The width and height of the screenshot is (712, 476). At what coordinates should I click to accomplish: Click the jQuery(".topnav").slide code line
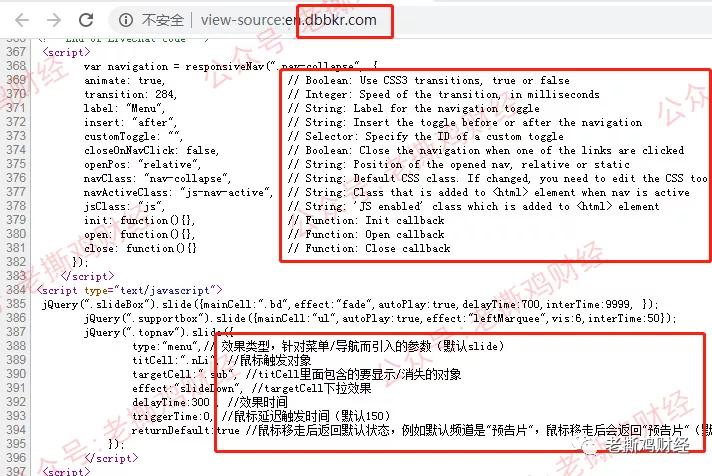coord(158,332)
